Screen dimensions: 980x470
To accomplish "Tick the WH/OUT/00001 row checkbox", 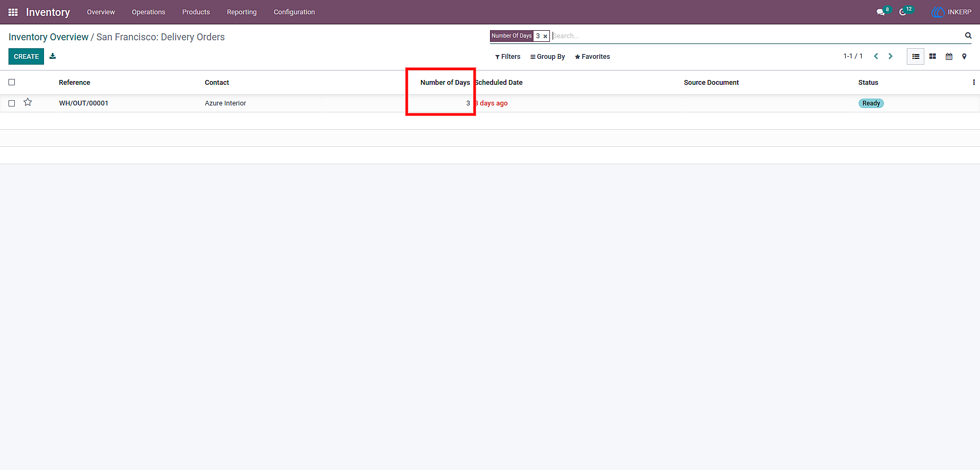I will coord(12,103).
